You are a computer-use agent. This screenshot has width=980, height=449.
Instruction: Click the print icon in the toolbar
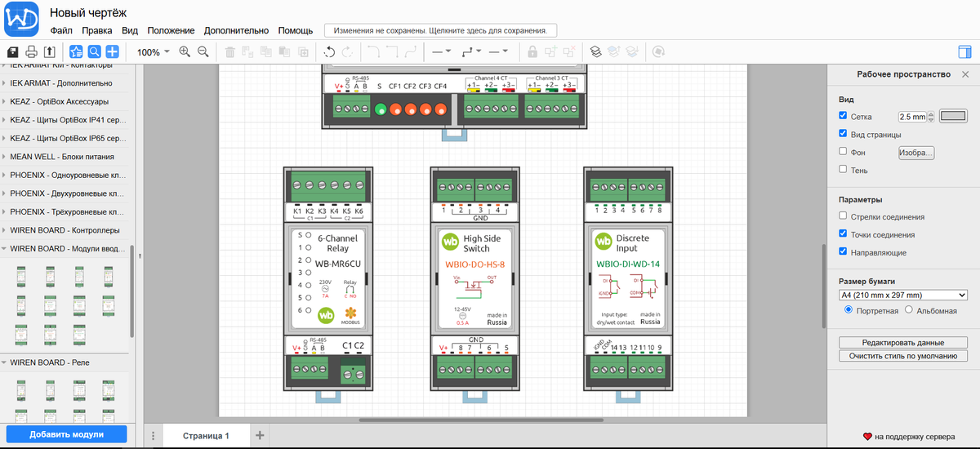31,51
